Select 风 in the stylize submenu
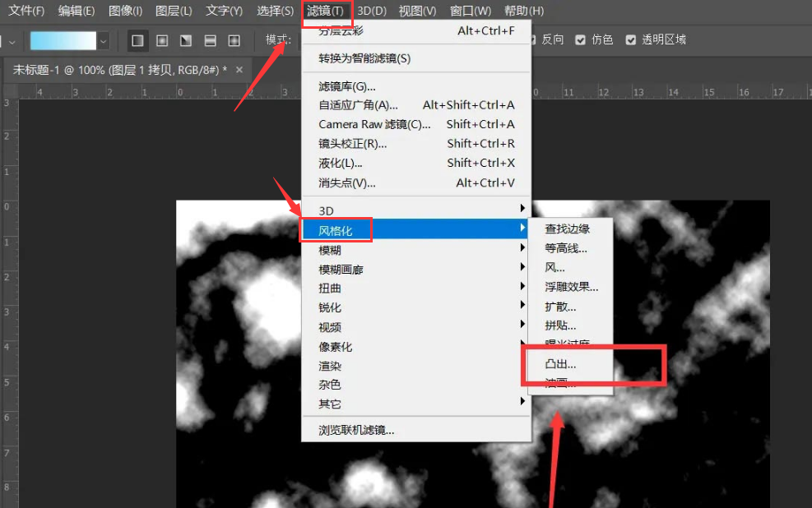Screen dimensions: 812x508 pos(551,266)
